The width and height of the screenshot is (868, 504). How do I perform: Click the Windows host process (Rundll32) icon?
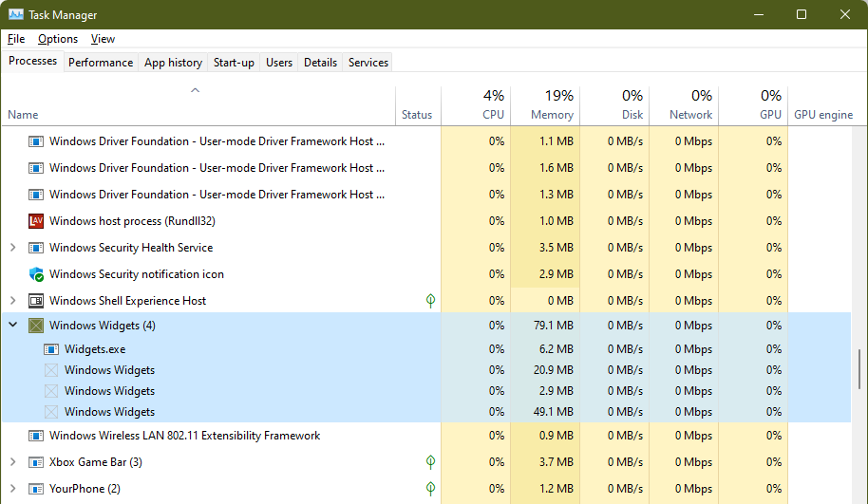point(36,221)
